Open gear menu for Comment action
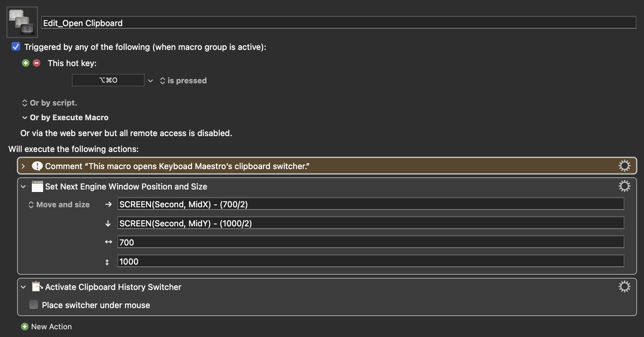The height and width of the screenshot is (337, 644). [x=624, y=166]
